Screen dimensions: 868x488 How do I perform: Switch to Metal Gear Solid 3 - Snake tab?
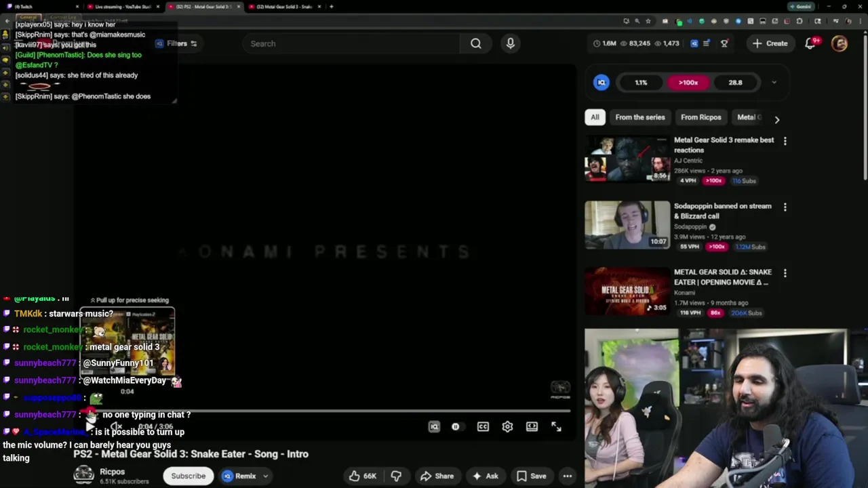(x=285, y=7)
